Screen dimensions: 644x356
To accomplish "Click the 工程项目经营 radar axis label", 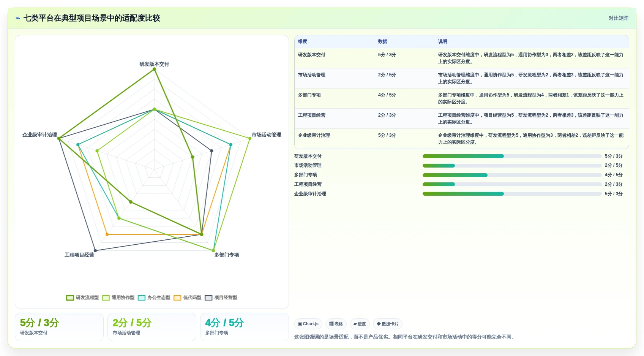I will click(x=79, y=255).
